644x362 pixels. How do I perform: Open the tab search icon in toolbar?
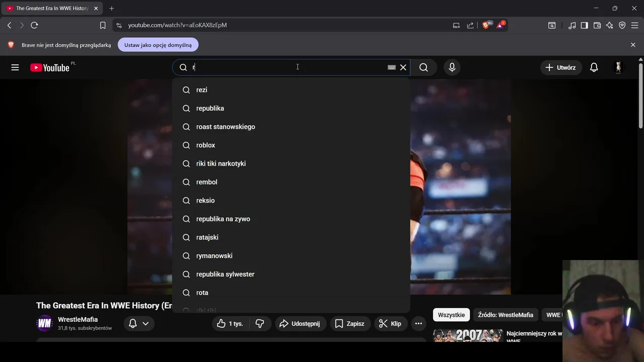pyautogui.click(x=552, y=25)
